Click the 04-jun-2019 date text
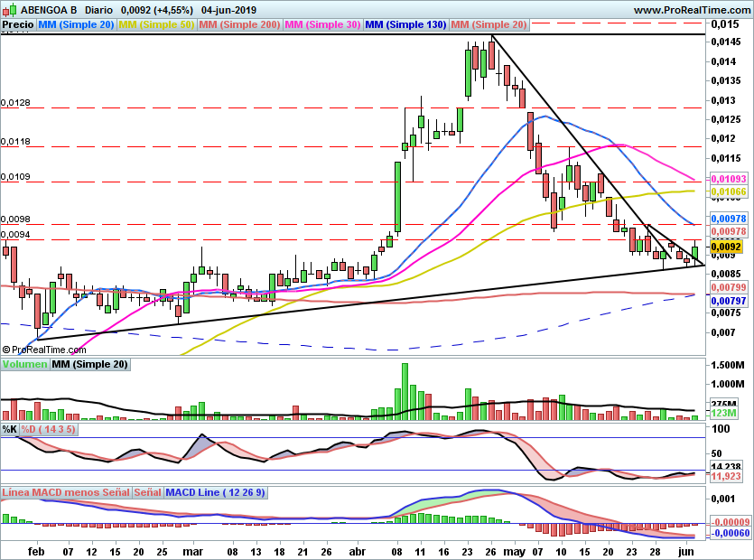 [228, 10]
